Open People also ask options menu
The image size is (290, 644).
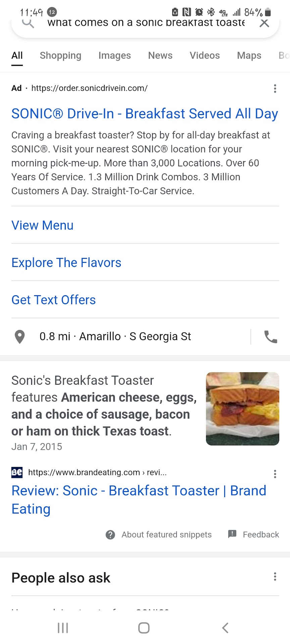point(275,577)
